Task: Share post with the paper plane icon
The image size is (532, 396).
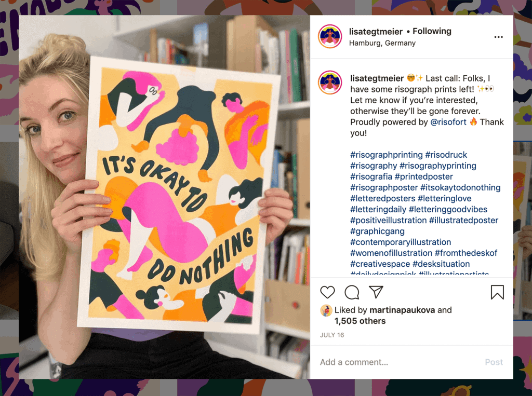Action: pos(376,292)
